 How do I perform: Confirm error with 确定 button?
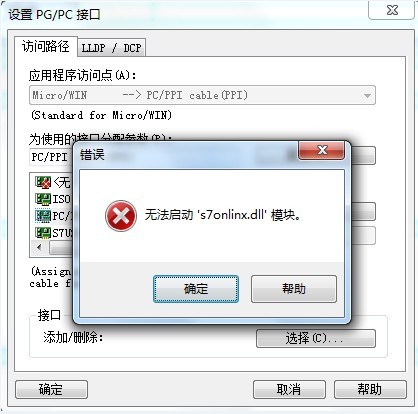pyautogui.click(x=196, y=289)
